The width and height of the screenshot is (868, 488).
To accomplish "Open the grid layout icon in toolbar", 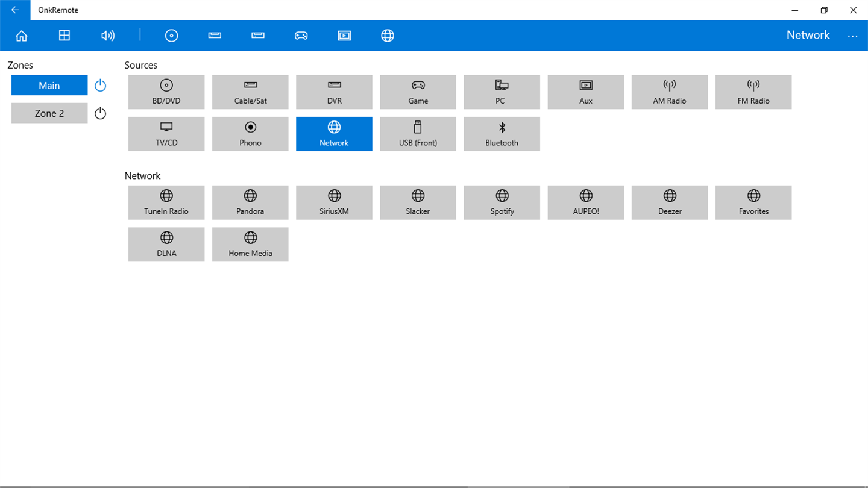I will pyautogui.click(x=64, y=36).
